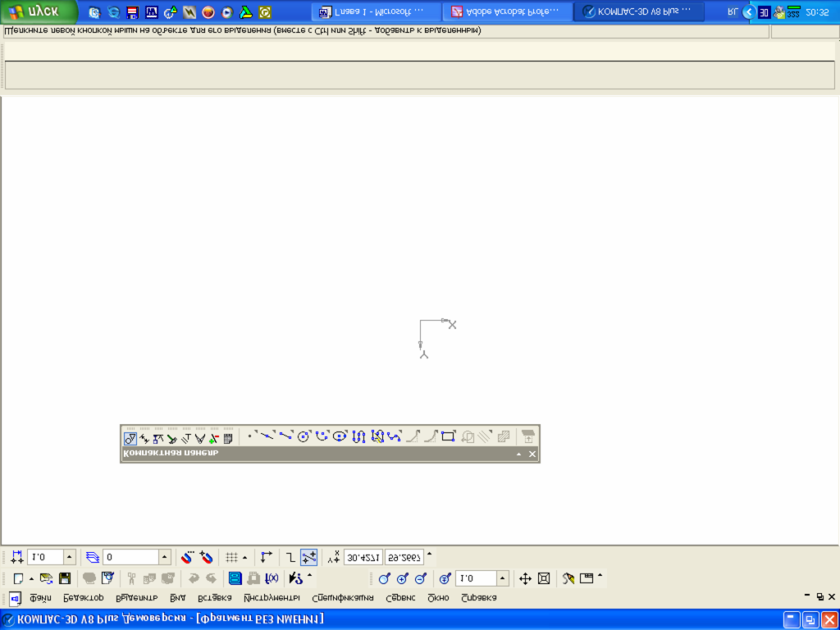Image resolution: width=840 pixels, height=630 pixels.
Task: Switch to Adobe Acrobat taskbar button
Action: [x=508, y=11]
